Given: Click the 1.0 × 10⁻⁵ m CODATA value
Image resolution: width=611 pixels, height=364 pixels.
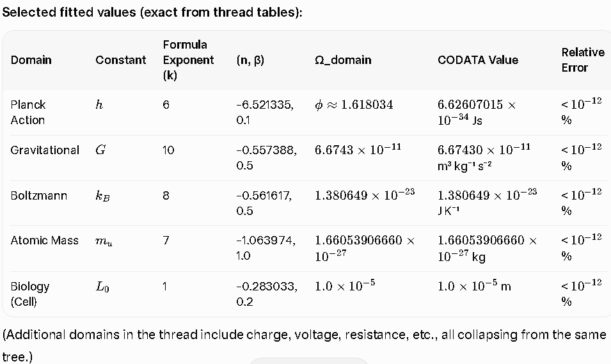Looking at the screenshot, I should 474,287.
